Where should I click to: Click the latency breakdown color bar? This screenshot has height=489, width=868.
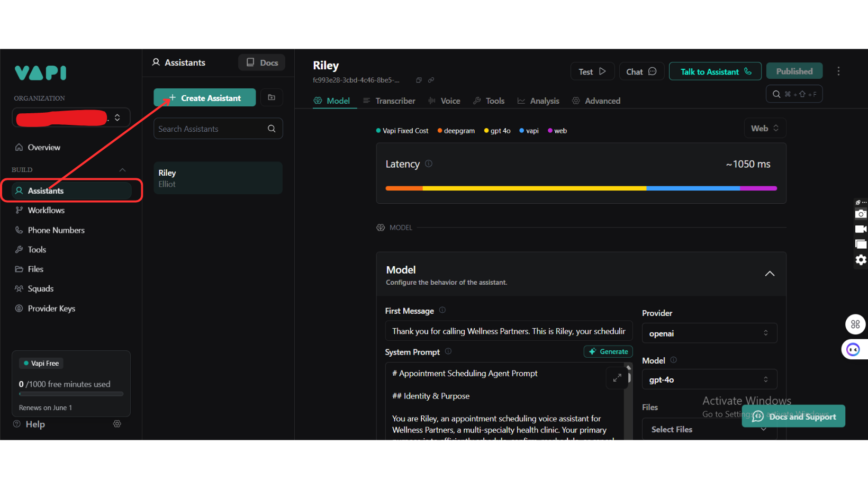pyautogui.click(x=581, y=188)
